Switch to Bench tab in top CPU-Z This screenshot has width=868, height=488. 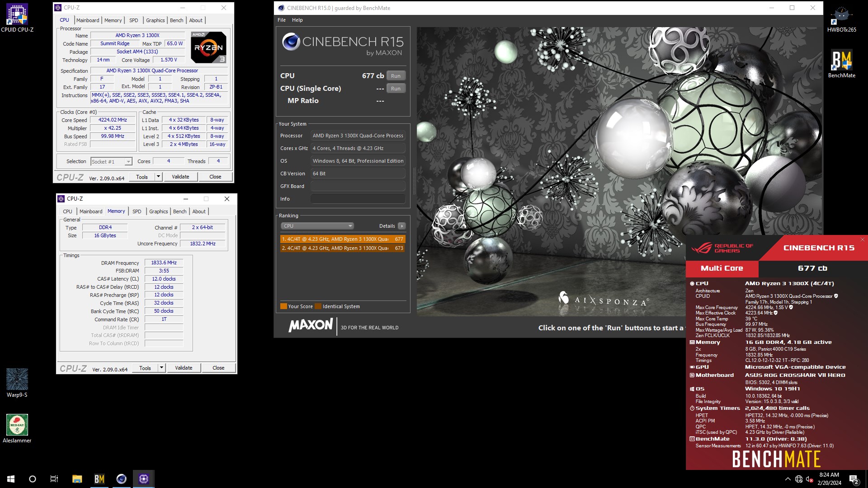[177, 20]
